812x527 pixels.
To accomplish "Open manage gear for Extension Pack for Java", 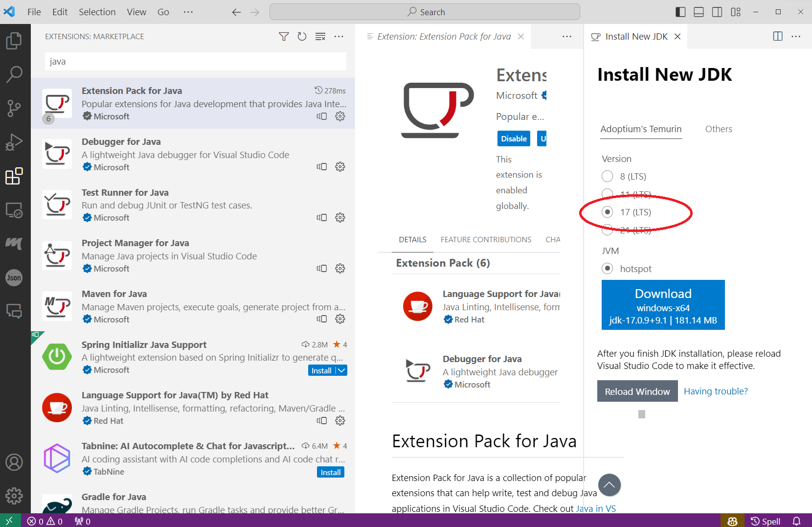I will tap(340, 116).
